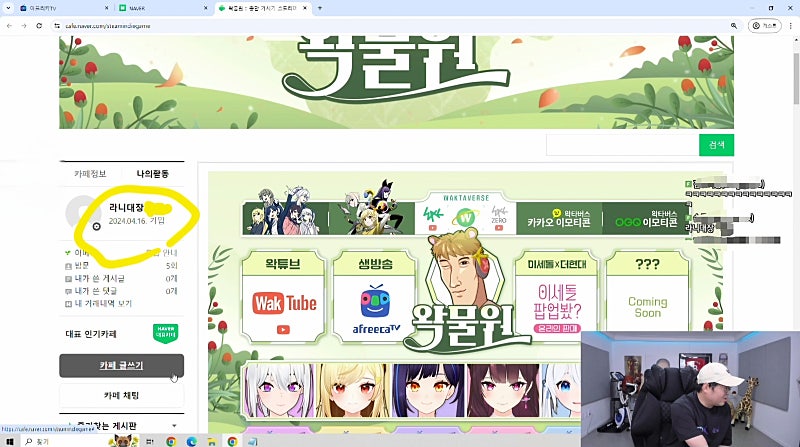The image size is (800, 447).
Task: Open the 이세돌 팝업봤? card
Action: click(557, 297)
